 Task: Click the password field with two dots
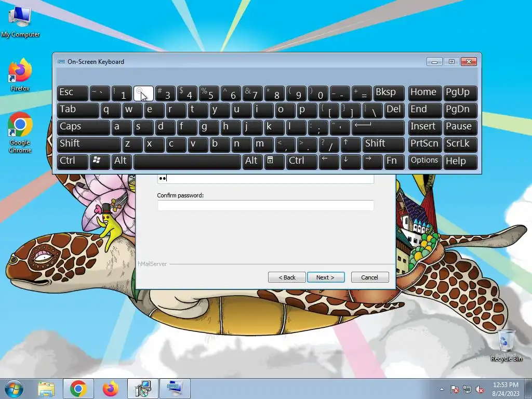click(x=265, y=179)
